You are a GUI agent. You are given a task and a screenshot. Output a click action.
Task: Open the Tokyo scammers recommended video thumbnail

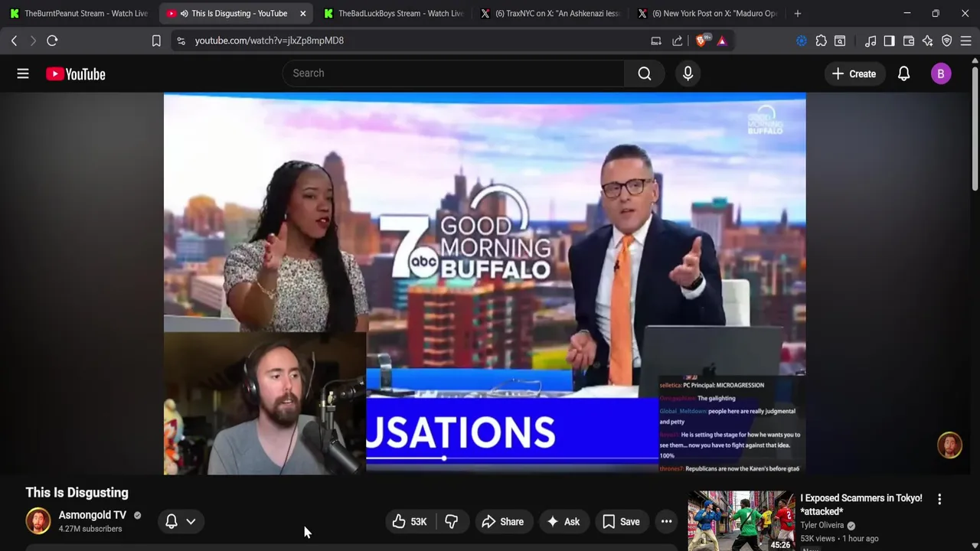(x=741, y=520)
